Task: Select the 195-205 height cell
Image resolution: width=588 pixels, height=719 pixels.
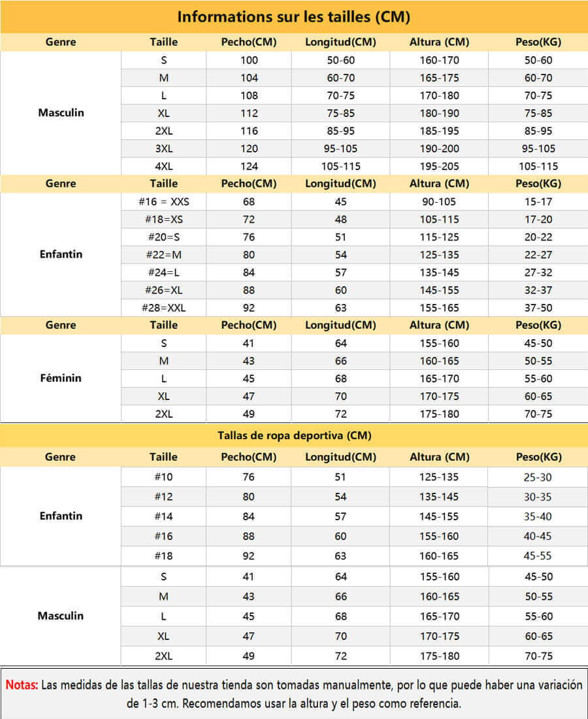Action: pyautogui.click(x=439, y=166)
